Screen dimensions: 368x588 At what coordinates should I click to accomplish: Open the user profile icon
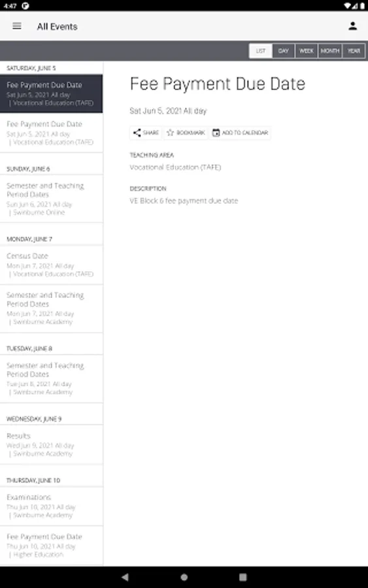352,26
